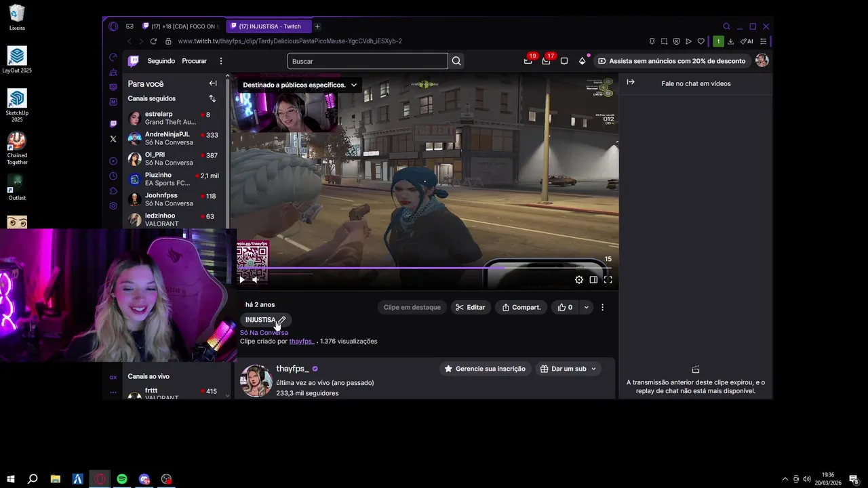The height and width of the screenshot is (488, 868).
Task: Collapse the chat panel arrow
Action: (x=631, y=82)
